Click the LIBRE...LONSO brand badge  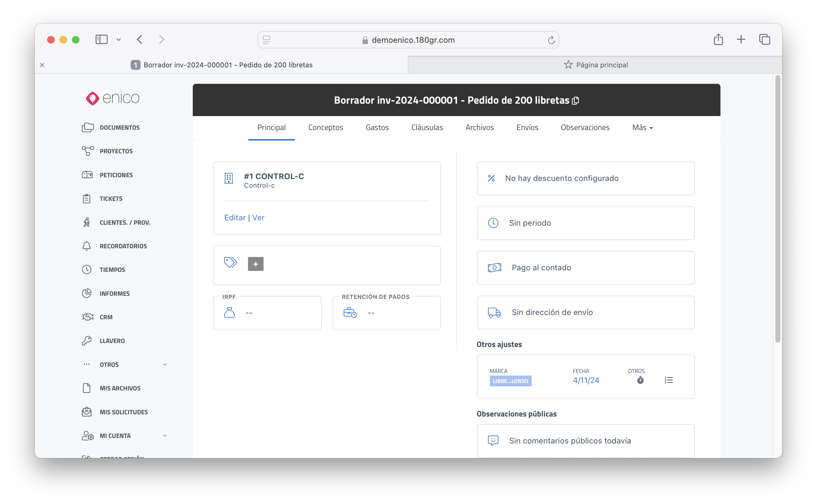(x=510, y=381)
